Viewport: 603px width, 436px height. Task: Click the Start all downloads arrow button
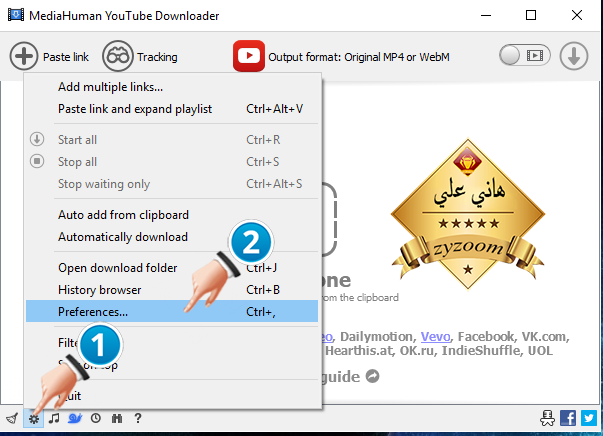574,56
